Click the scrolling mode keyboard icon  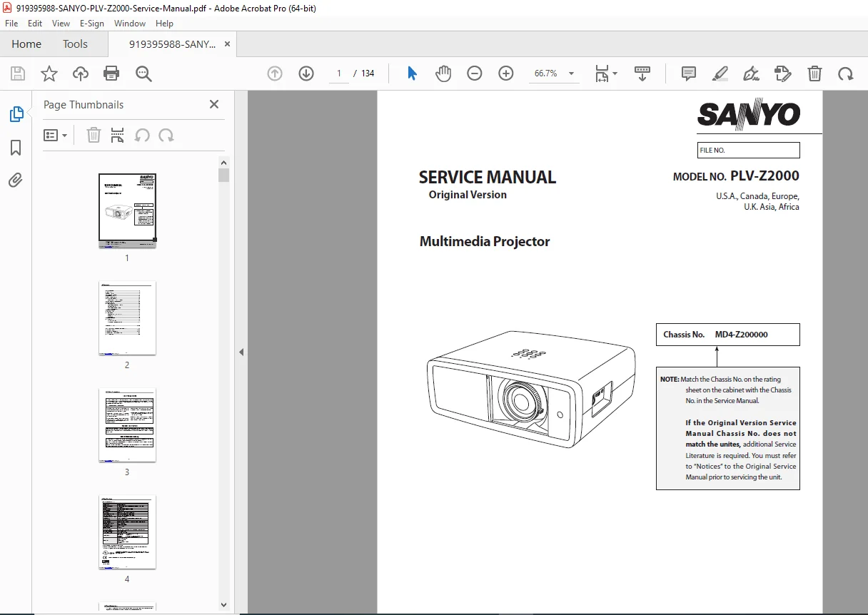tap(642, 73)
